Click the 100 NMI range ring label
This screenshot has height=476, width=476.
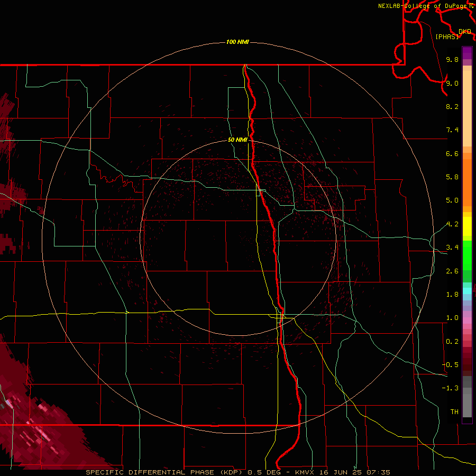pos(237,42)
